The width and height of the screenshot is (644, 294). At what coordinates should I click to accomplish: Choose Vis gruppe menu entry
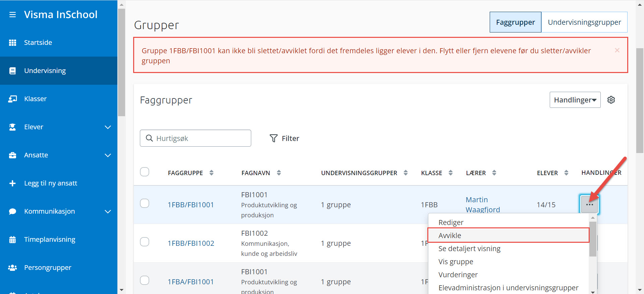coord(508,262)
